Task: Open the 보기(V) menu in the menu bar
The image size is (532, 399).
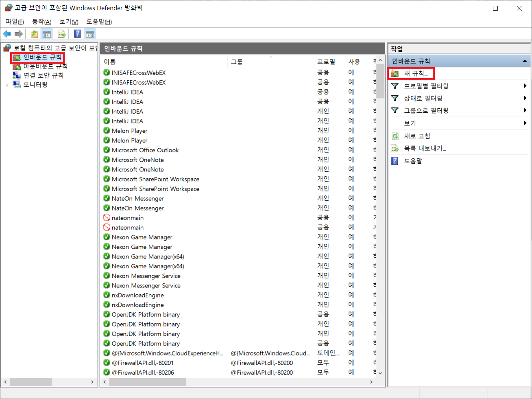Action: (x=69, y=22)
